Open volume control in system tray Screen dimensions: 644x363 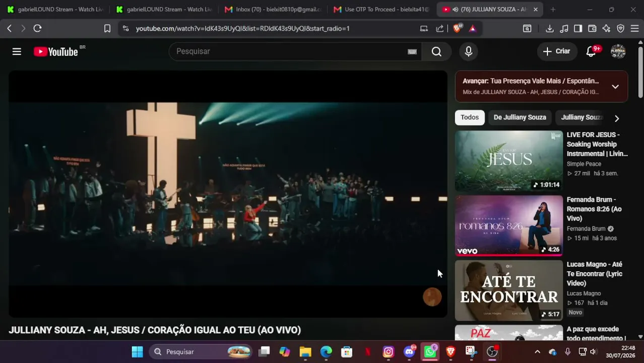pos(593,351)
